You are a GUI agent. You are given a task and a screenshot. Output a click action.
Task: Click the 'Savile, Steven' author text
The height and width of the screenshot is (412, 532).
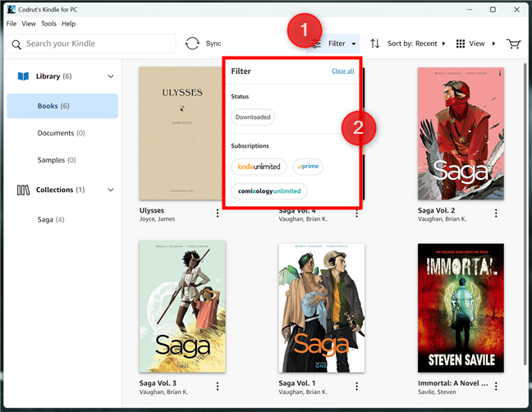point(437,392)
